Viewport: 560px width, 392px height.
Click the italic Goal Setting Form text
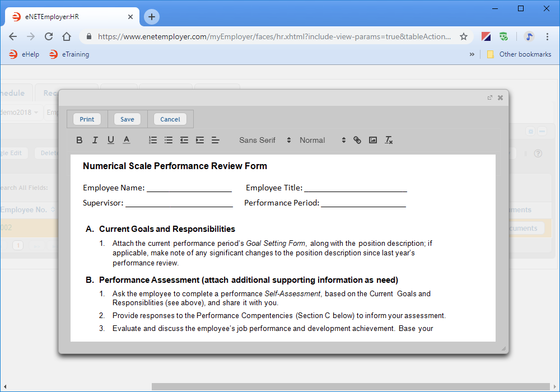click(x=276, y=244)
